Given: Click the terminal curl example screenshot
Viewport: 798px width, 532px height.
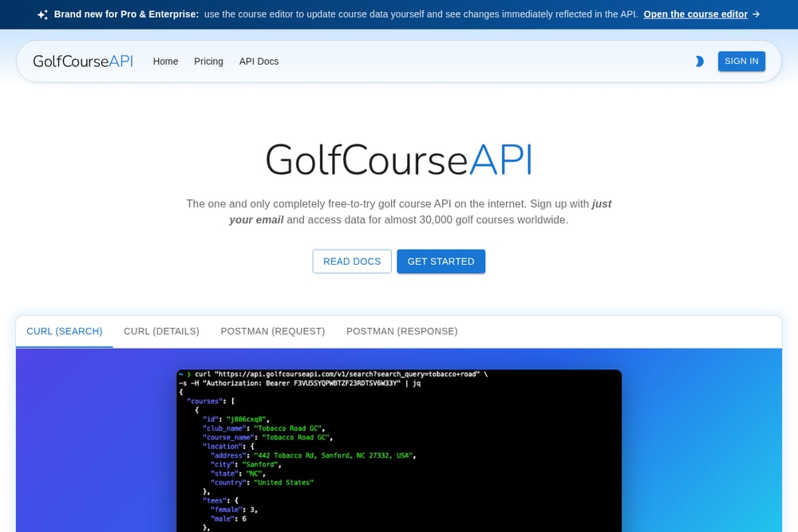Looking at the screenshot, I should click(398, 451).
